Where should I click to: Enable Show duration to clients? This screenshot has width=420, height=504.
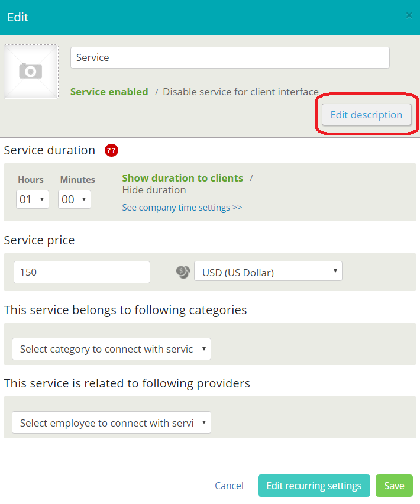click(182, 178)
